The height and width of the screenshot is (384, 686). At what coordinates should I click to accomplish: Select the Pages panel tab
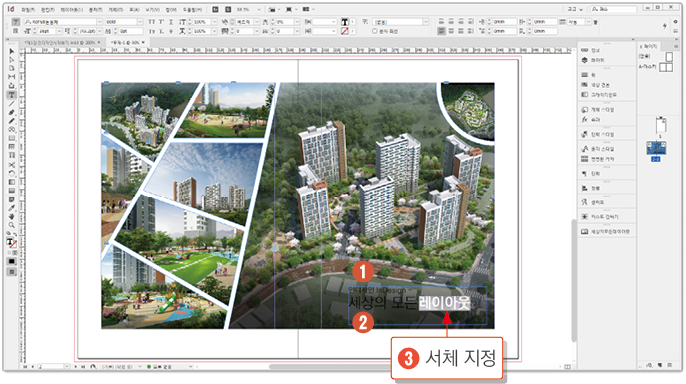click(x=648, y=46)
